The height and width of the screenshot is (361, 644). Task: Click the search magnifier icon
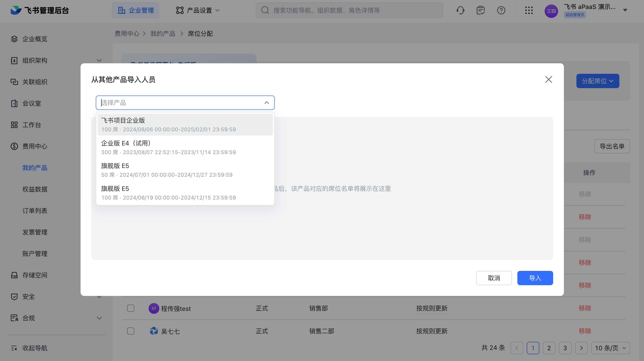(x=265, y=10)
